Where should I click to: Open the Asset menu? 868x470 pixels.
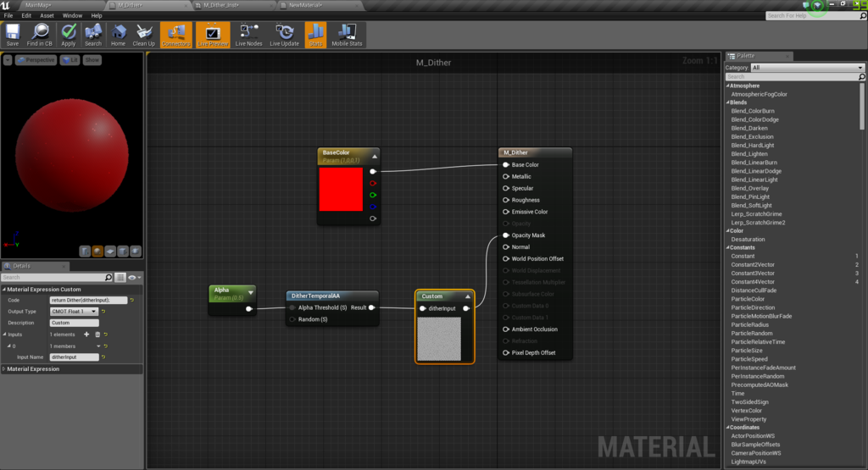[x=47, y=15]
